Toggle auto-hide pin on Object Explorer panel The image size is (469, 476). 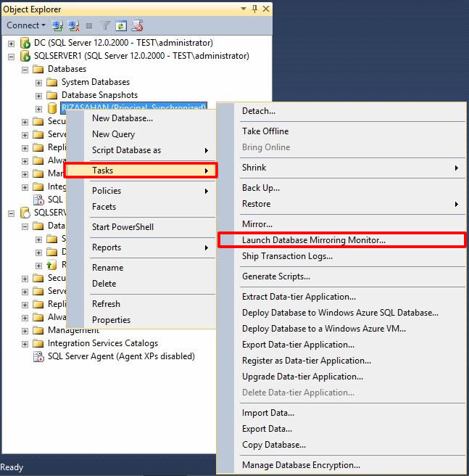(254, 9)
